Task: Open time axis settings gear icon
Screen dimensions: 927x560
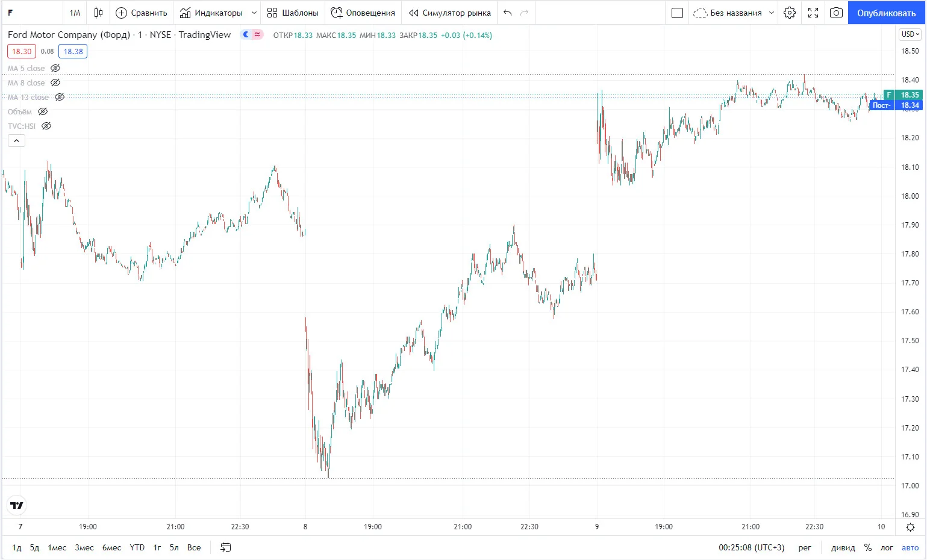Action: coord(910,527)
